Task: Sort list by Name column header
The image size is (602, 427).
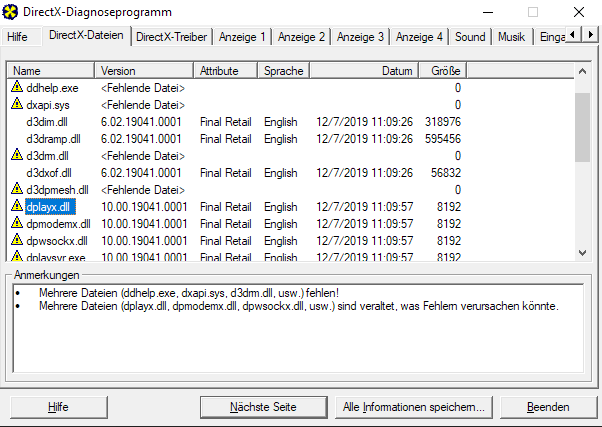Action: 51,71
